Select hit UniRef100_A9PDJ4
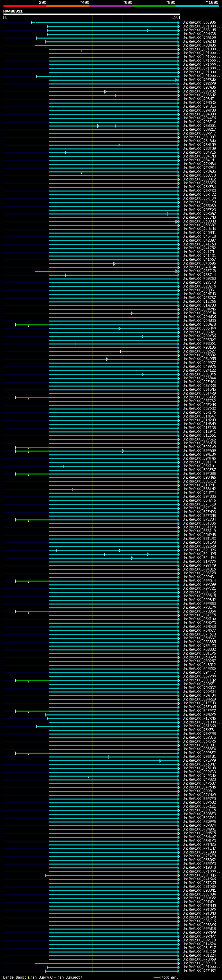Viewport: 222px width, 980px height. click(199, 581)
